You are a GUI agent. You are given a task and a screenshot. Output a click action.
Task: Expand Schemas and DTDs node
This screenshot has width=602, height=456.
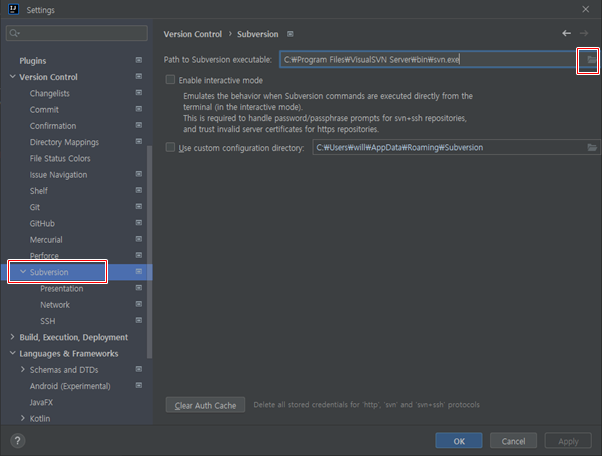coord(23,369)
